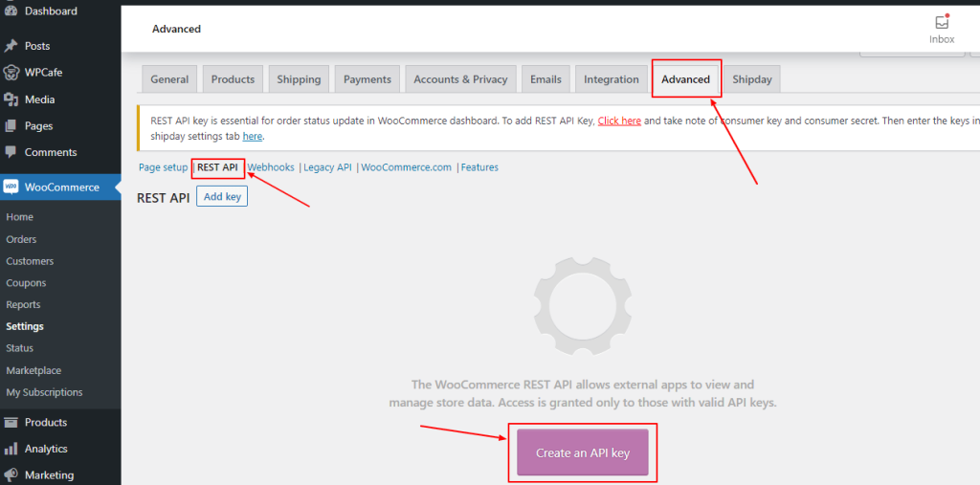Click the 'REST API' section heading

tap(163, 198)
